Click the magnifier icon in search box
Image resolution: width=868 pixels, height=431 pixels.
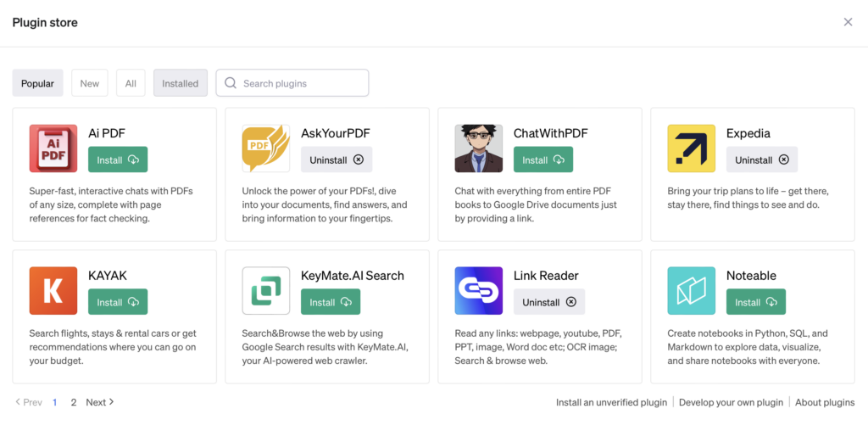tap(231, 83)
